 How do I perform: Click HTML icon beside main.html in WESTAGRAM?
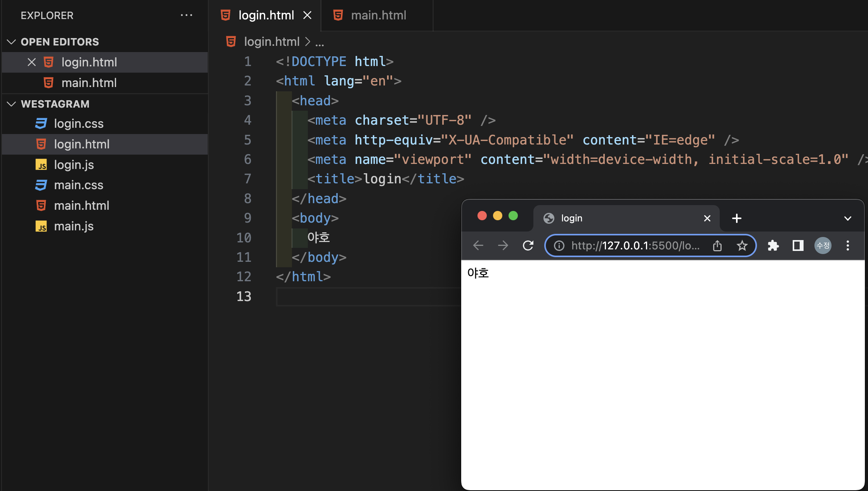coord(41,205)
